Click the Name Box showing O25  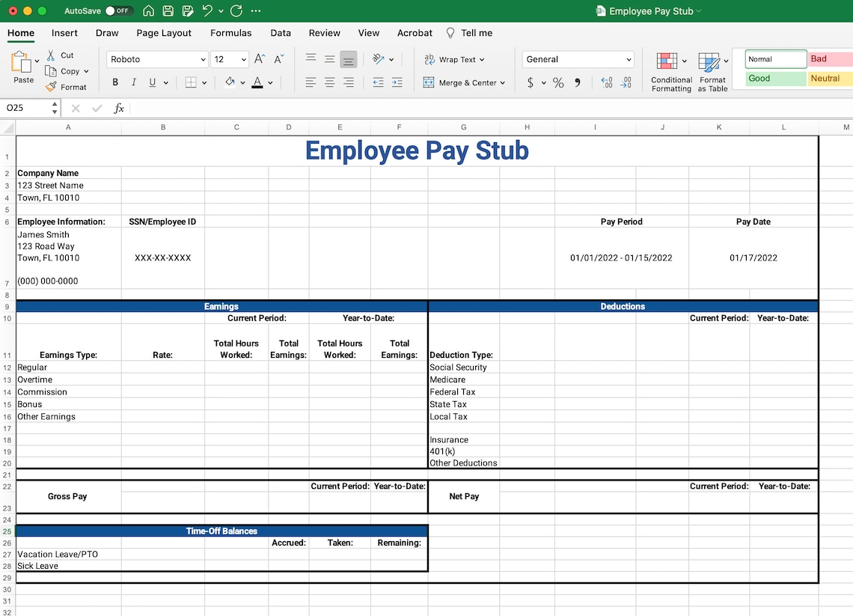[27, 108]
